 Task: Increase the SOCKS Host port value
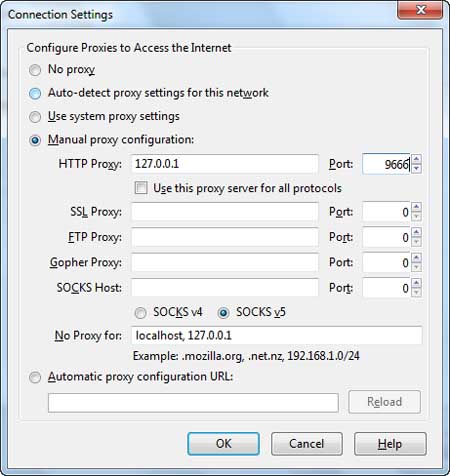pyautogui.click(x=416, y=283)
